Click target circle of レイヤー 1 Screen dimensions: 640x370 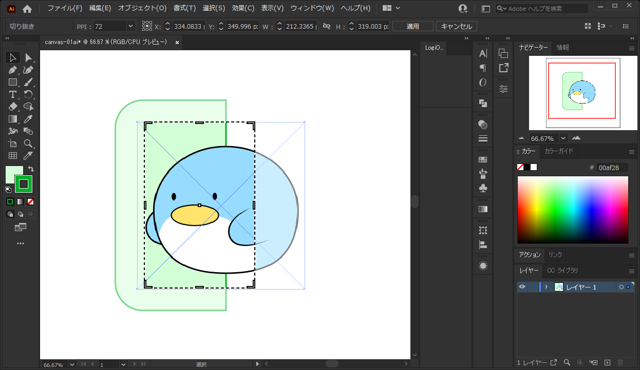(621, 287)
